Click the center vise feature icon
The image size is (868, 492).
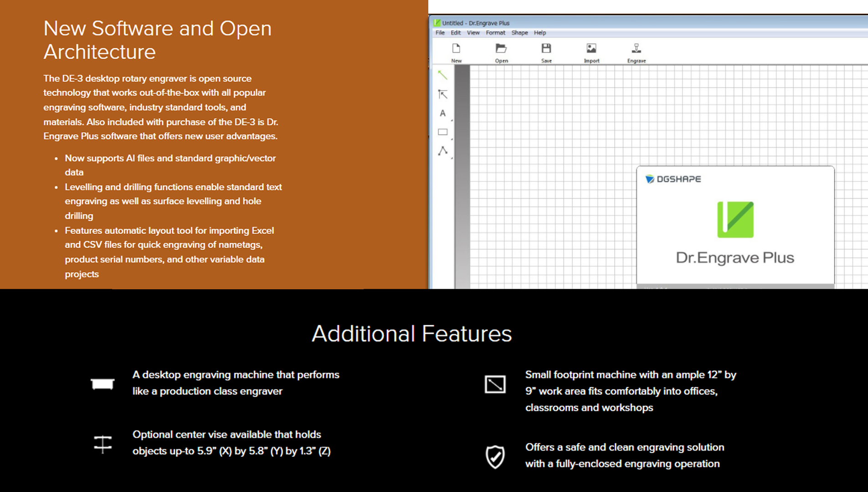pyautogui.click(x=103, y=444)
